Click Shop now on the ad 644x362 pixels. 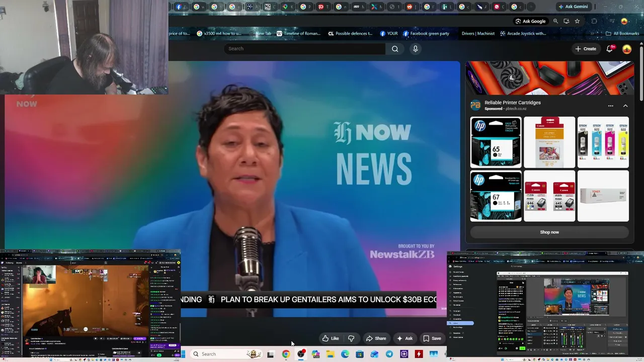(549, 232)
